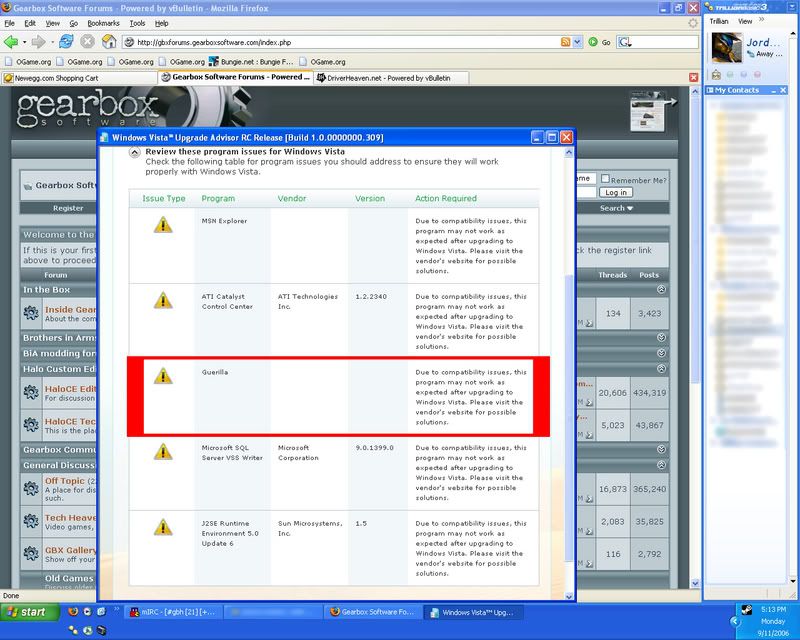Click the forum Log in button
The height and width of the screenshot is (640, 800).
coord(616,192)
